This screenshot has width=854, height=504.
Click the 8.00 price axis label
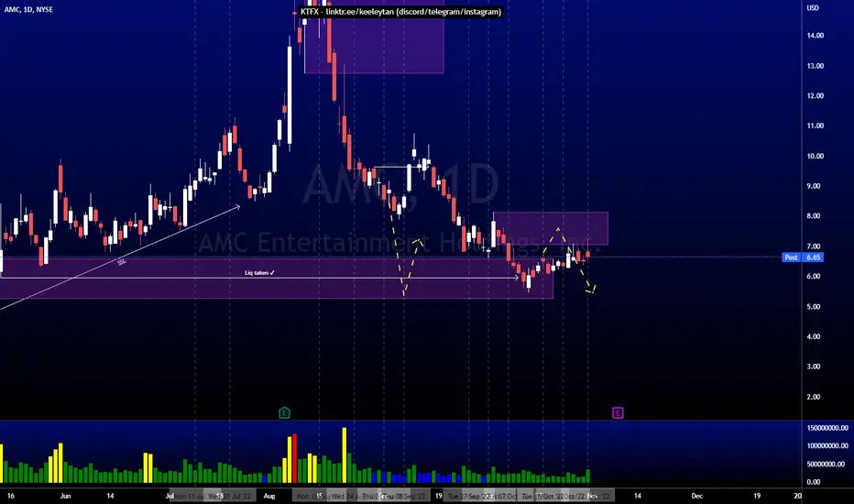pyautogui.click(x=814, y=216)
